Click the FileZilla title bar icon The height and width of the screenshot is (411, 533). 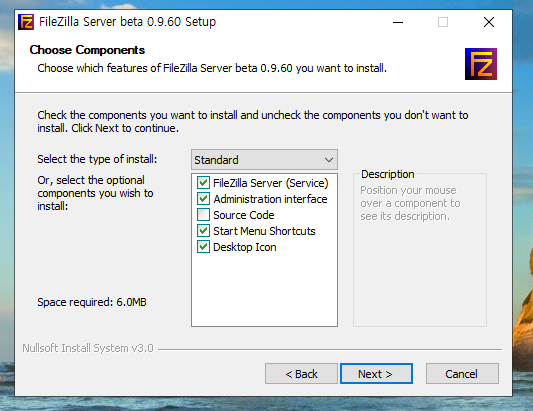(26, 22)
